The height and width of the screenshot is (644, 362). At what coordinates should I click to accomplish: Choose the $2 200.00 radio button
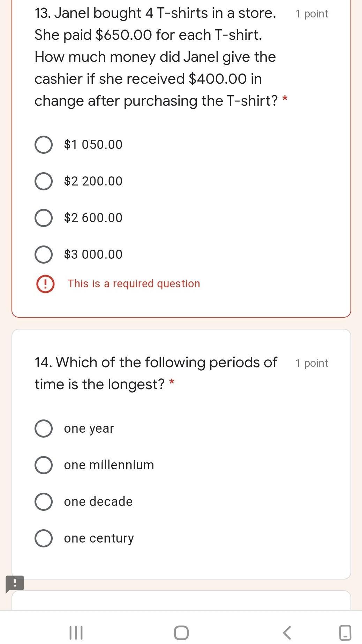coord(44,181)
